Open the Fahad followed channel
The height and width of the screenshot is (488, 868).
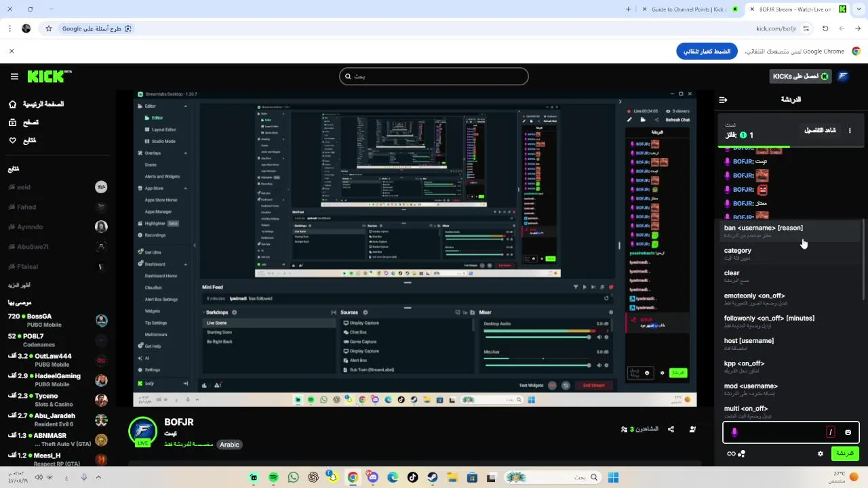(x=58, y=207)
